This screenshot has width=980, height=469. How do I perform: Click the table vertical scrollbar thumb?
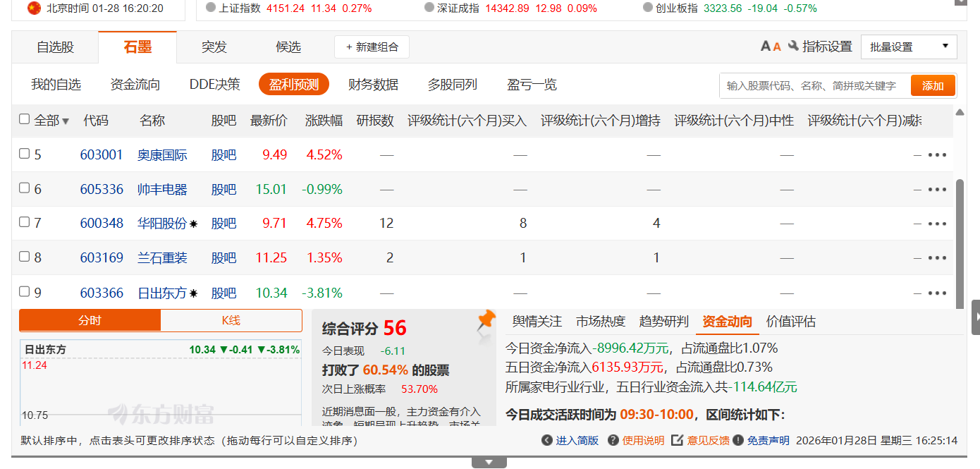click(x=959, y=243)
